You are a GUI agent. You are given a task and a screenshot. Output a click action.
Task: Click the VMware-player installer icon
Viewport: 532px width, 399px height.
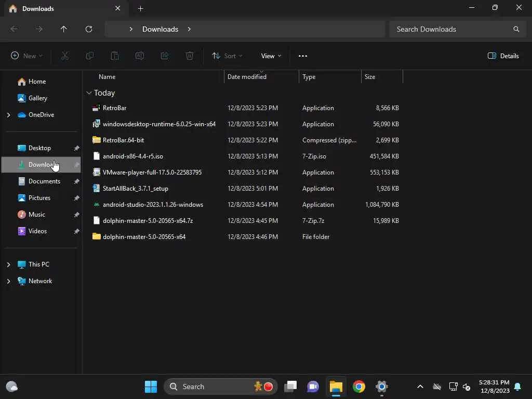click(96, 172)
